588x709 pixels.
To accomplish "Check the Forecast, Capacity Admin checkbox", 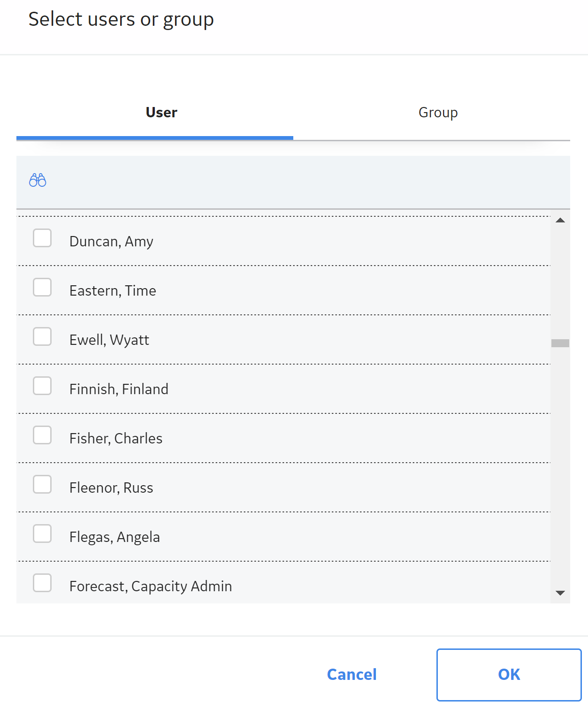I will coord(42,583).
